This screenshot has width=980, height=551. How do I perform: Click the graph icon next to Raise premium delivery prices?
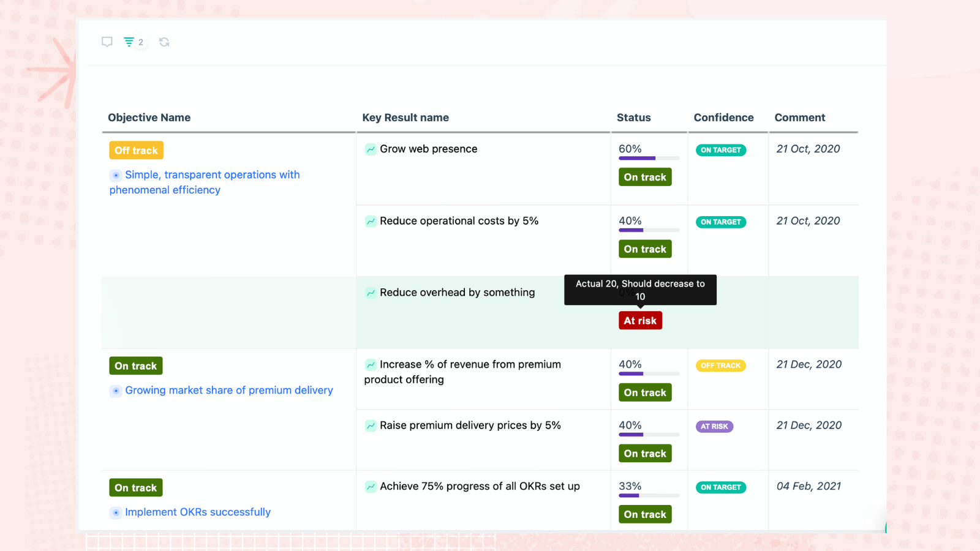point(371,425)
